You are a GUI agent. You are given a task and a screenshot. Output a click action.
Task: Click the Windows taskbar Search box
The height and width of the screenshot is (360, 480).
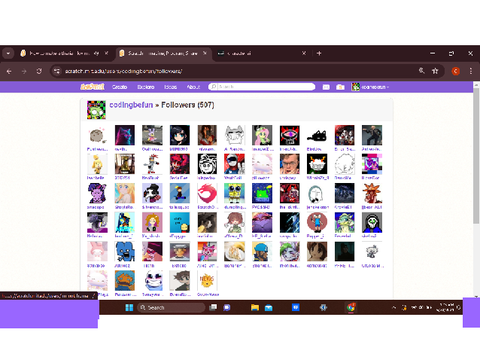click(171, 307)
